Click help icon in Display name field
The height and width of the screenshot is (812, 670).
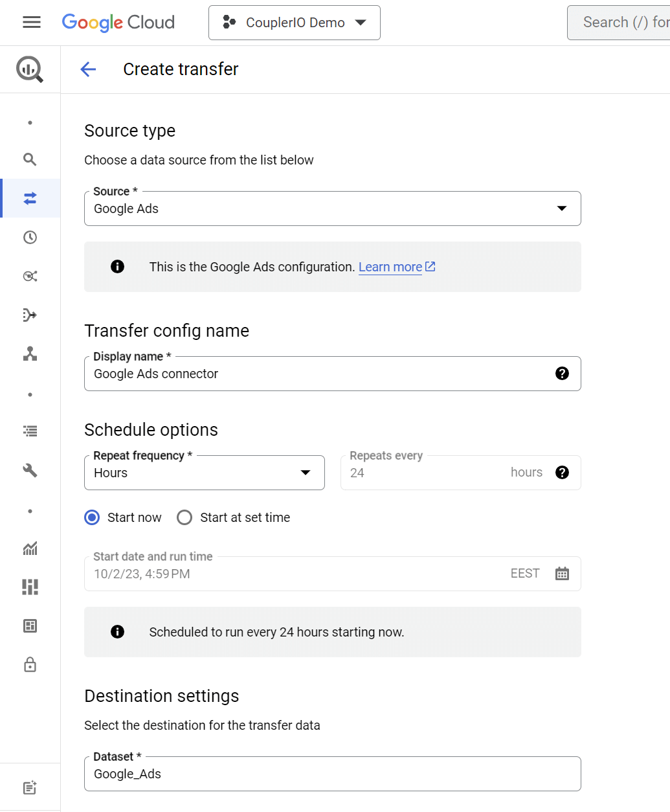(562, 373)
